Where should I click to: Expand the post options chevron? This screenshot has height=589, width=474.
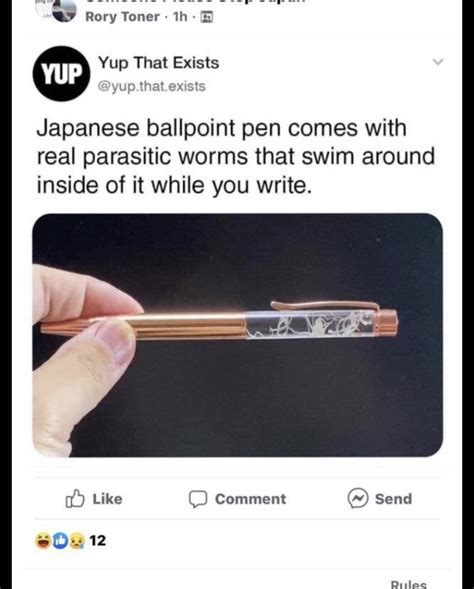coord(438,62)
